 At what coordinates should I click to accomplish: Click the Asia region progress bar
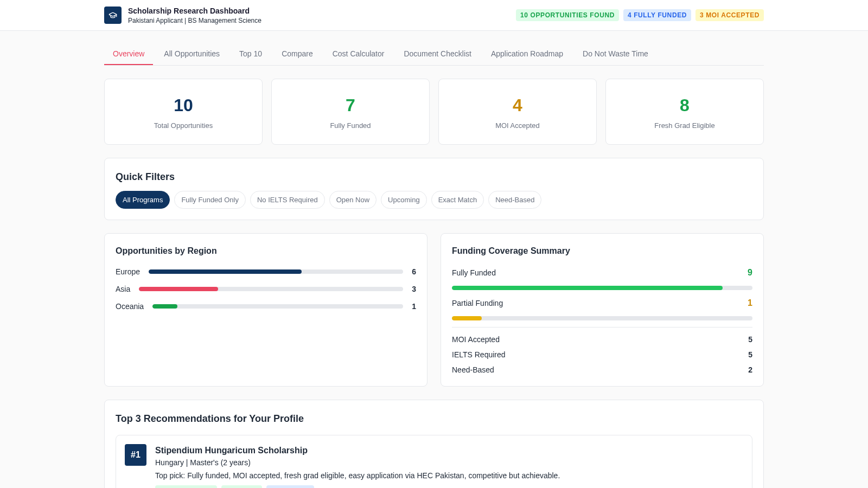click(271, 289)
